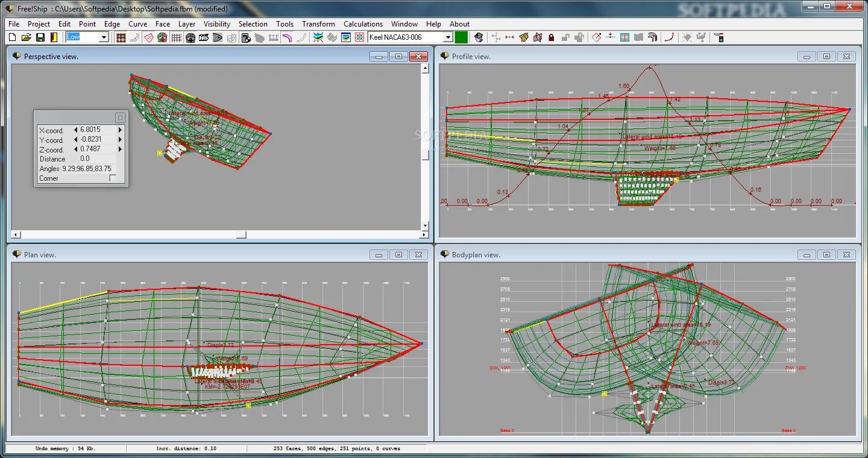
Task: Open the hydrostatics calculator
Action: (246, 37)
